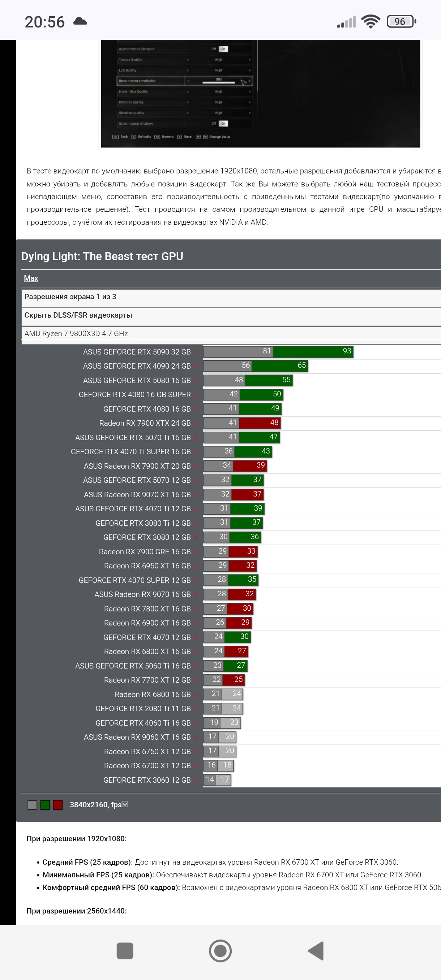
Task: Remove ASUS GEFORCE RTX 5090 32 GB via red X
Action: (x=196, y=352)
